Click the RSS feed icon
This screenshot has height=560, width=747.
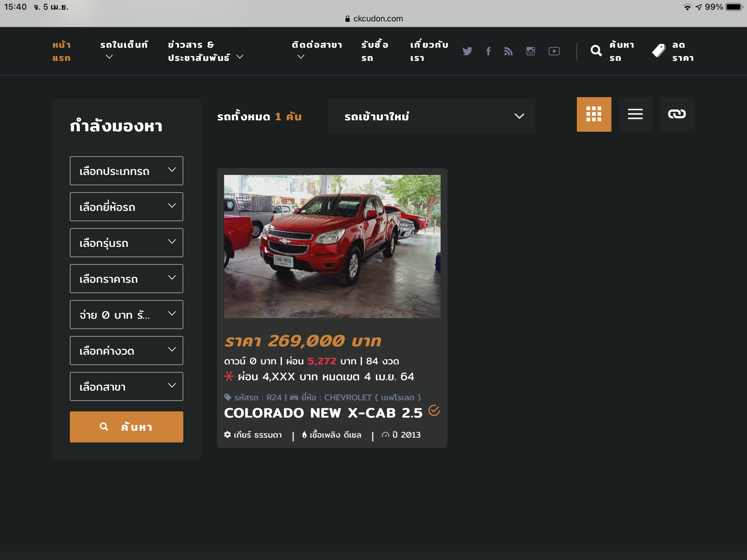508,51
